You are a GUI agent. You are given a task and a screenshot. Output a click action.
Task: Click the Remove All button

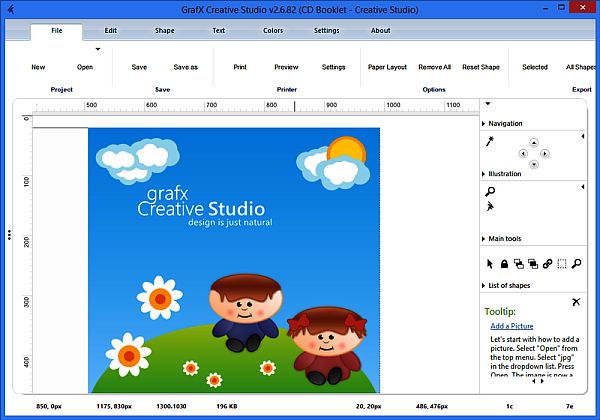pos(435,67)
